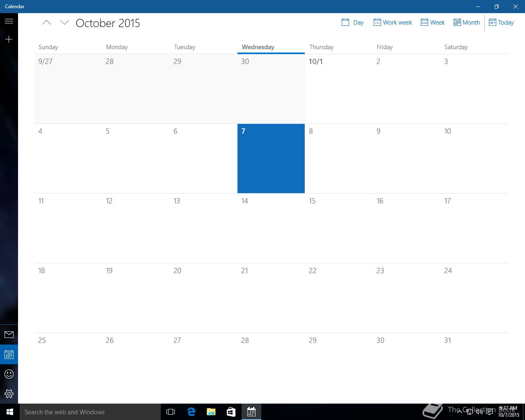
Task: Open the Windows Start menu
Action: (x=10, y=412)
